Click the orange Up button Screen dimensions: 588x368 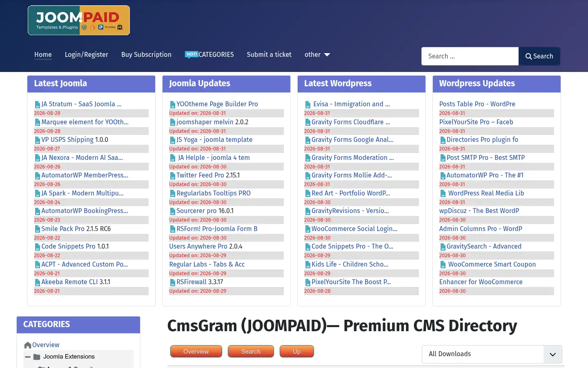pos(297,351)
